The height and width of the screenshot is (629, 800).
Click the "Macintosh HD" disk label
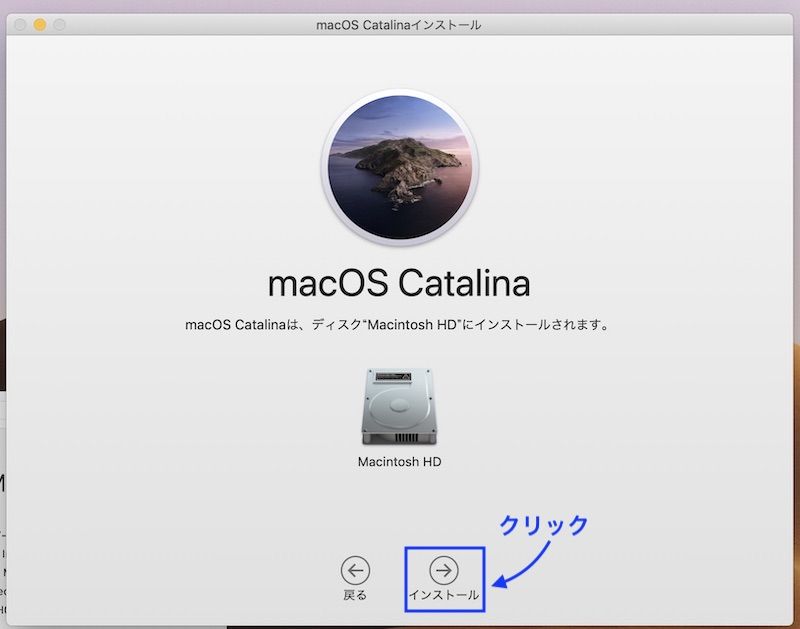pyautogui.click(x=399, y=462)
